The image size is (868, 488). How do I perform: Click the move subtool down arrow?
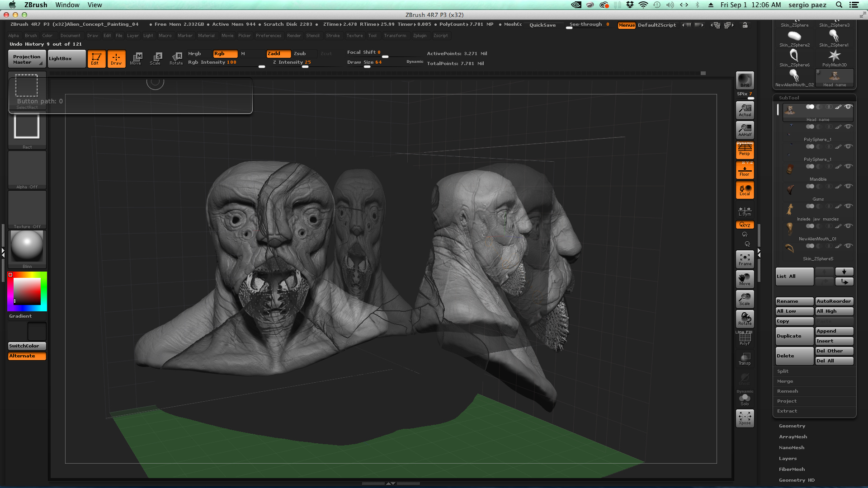pyautogui.click(x=844, y=272)
